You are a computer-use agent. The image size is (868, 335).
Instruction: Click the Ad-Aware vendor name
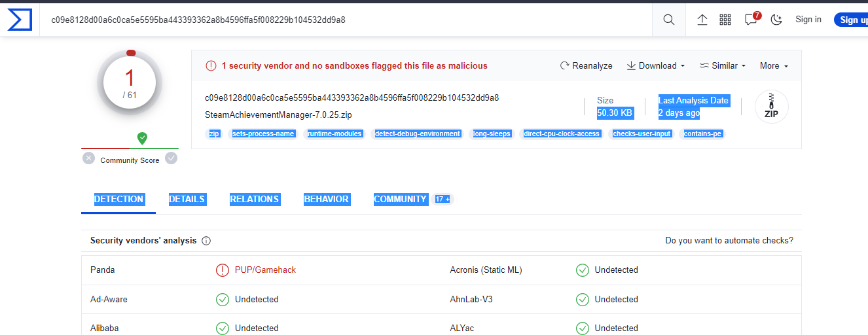109,299
